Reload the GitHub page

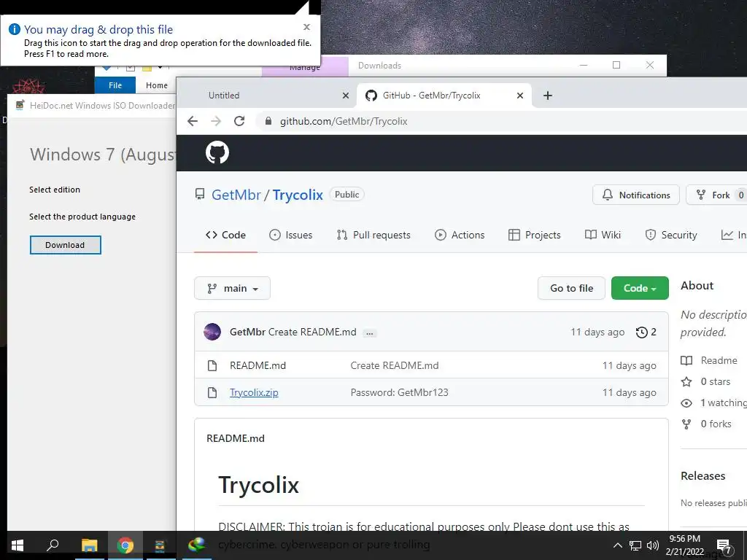click(x=239, y=121)
